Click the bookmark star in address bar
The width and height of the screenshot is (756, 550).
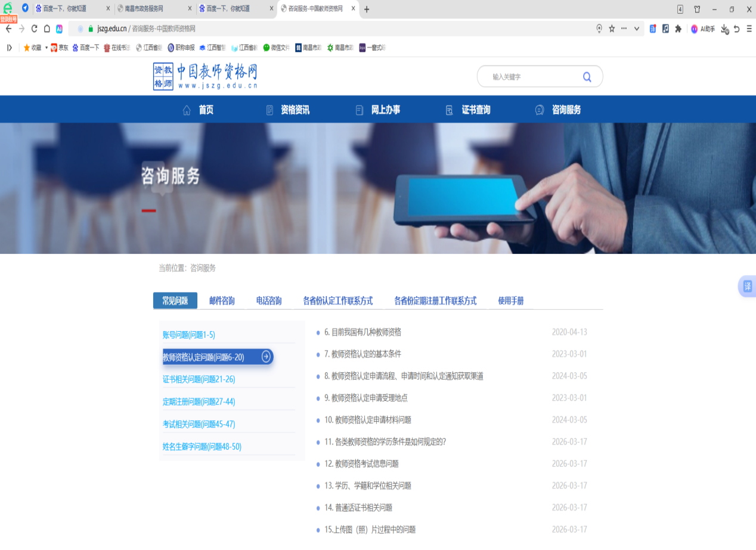click(x=612, y=29)
